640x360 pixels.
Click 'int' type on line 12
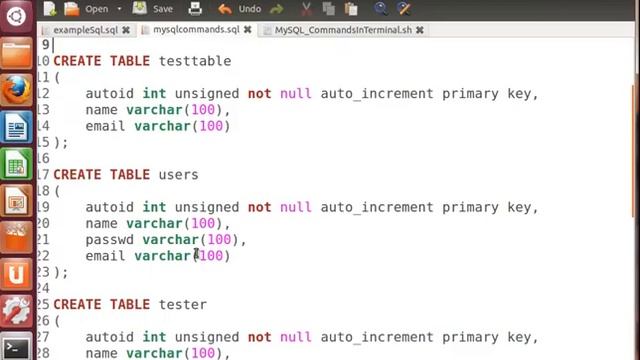click(154, 94)
